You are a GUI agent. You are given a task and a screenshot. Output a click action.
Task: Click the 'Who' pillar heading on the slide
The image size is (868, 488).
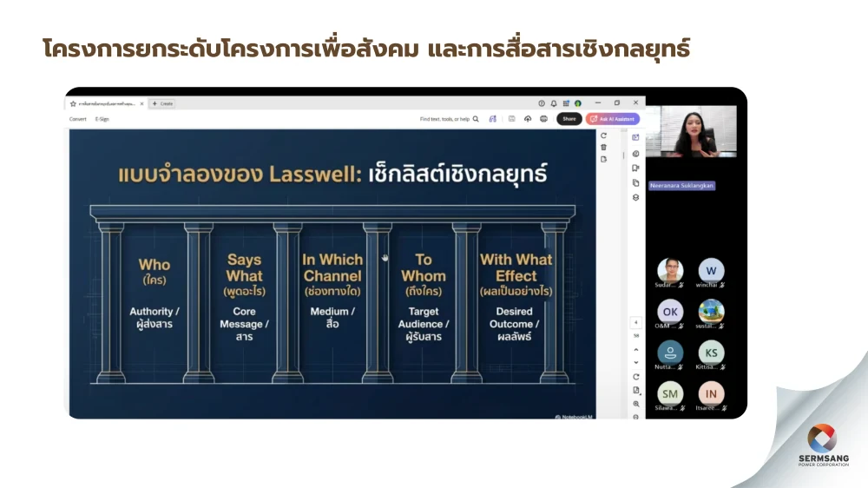click(155, 265)
